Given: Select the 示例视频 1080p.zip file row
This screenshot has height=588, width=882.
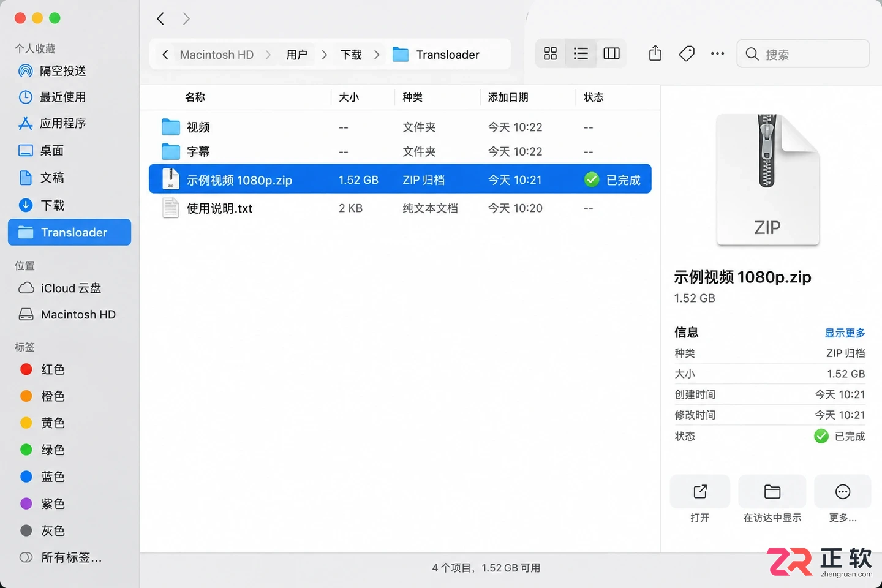Looking at the screenshot, I should click(400, 179).
